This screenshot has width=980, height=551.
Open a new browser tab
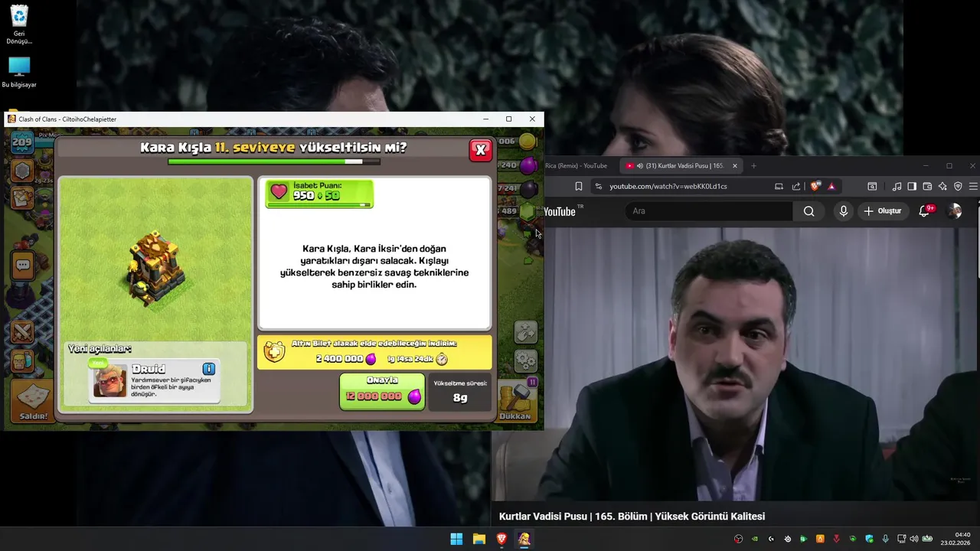click(x=753, y=165)
